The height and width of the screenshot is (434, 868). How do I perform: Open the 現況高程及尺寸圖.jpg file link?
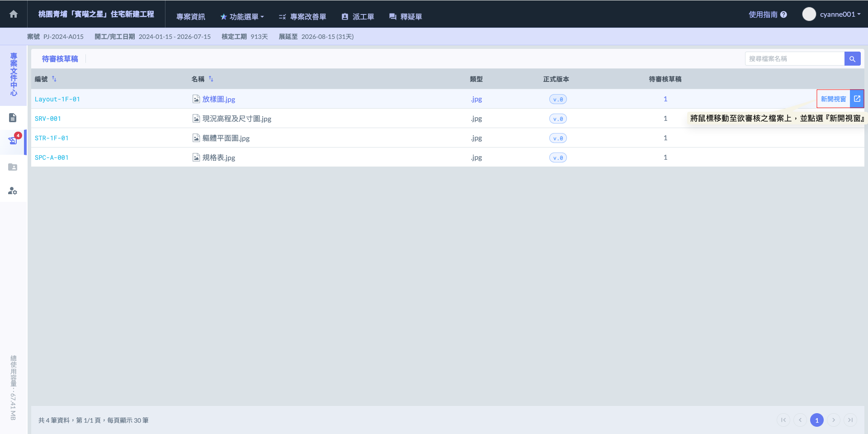236,119
